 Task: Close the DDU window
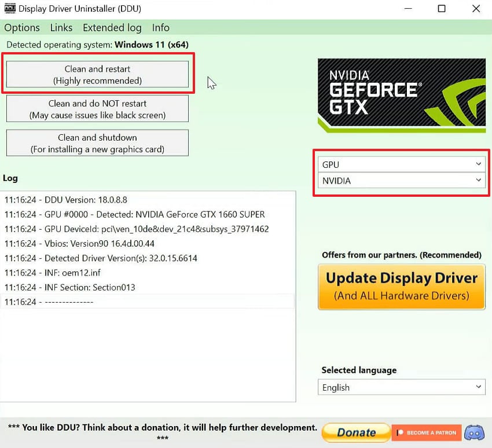tap(476, 9)
